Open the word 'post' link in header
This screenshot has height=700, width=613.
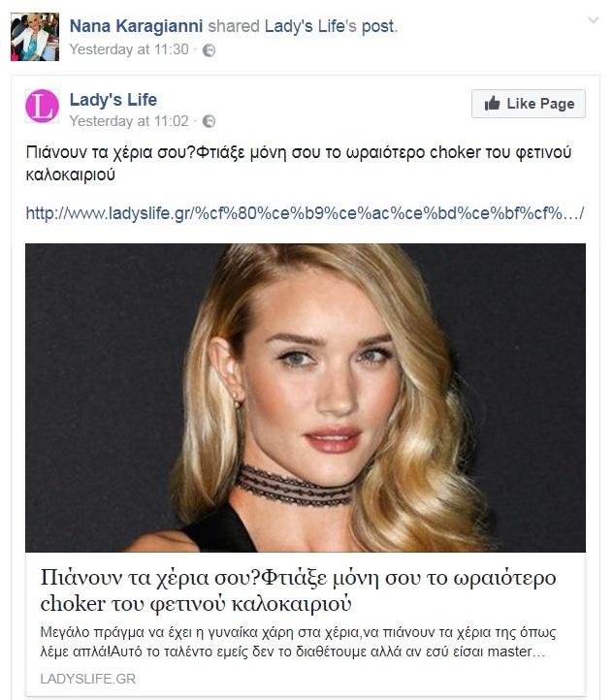click(x=378, y=26)
